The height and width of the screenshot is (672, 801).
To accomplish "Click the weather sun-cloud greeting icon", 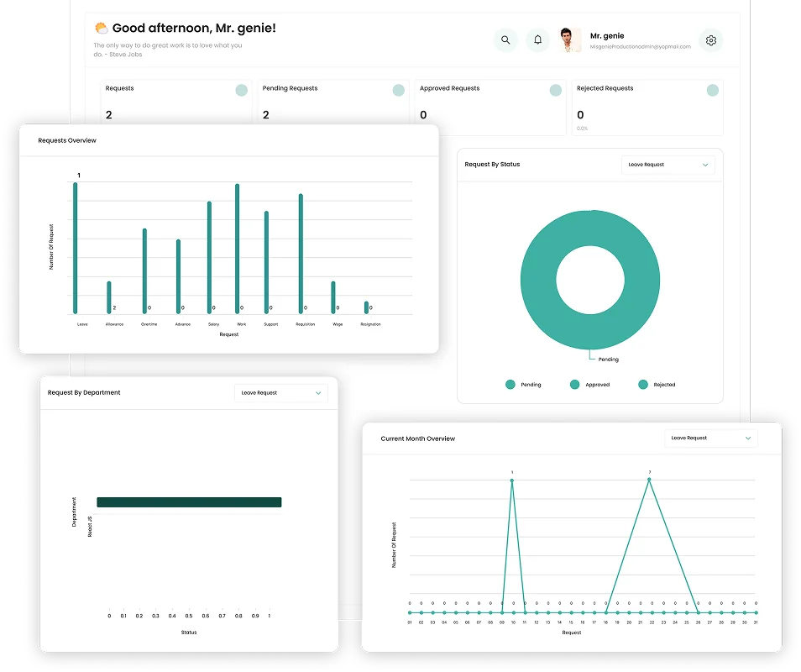I will click(x=101, y=29).
